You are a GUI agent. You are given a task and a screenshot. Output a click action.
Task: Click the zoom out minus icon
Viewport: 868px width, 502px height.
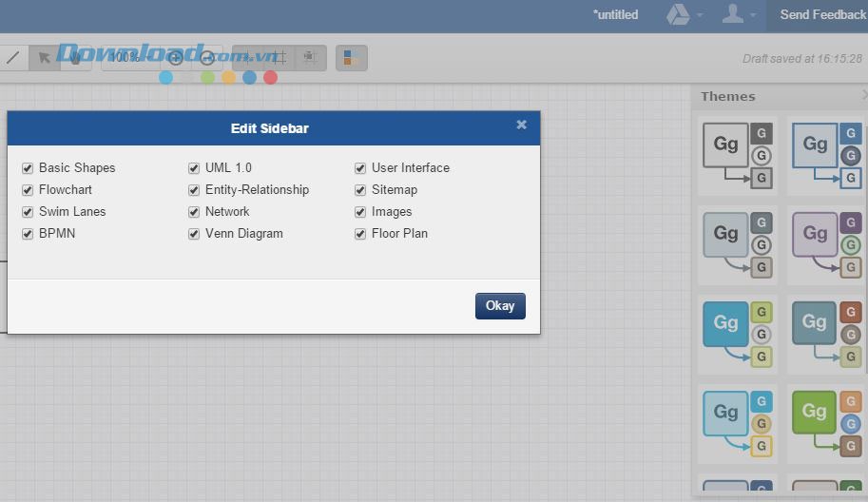207,58
